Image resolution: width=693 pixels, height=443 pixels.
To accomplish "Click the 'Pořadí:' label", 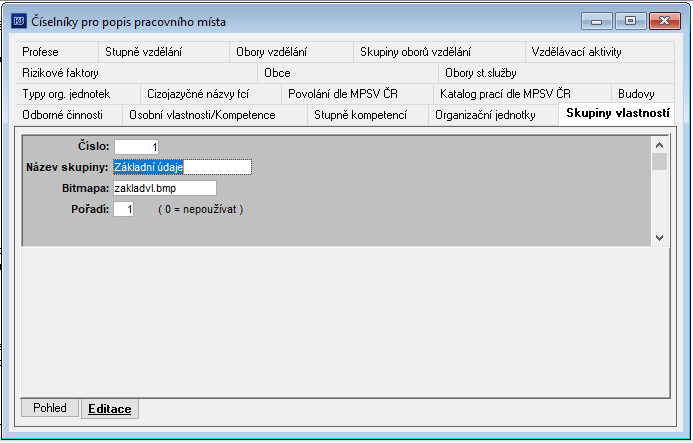I will [x=90, y=210].
